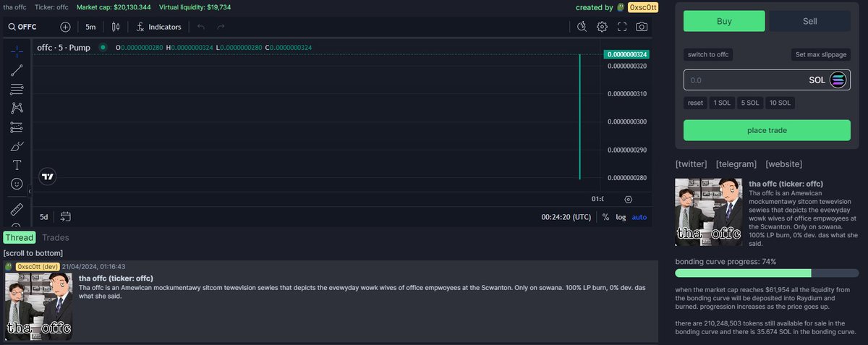The image size is (868, 345).
Task: Open the Trades tab
Action: pyautogui.click(x=56, y=237)
